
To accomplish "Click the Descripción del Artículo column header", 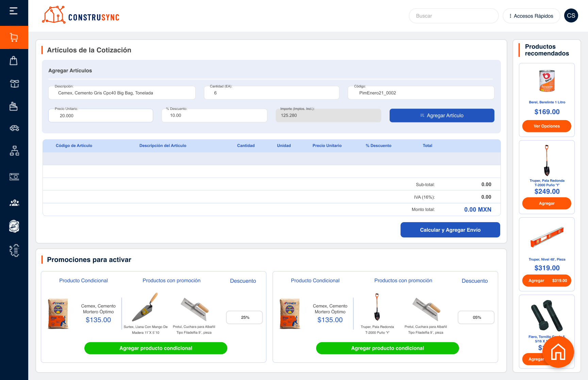I will (163, 146).
